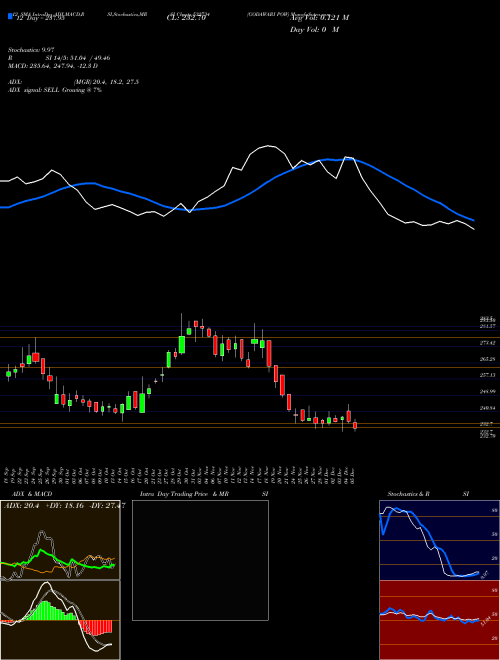Click 'Intra Day Trading Price & MR' title

(x=184, y=494)
